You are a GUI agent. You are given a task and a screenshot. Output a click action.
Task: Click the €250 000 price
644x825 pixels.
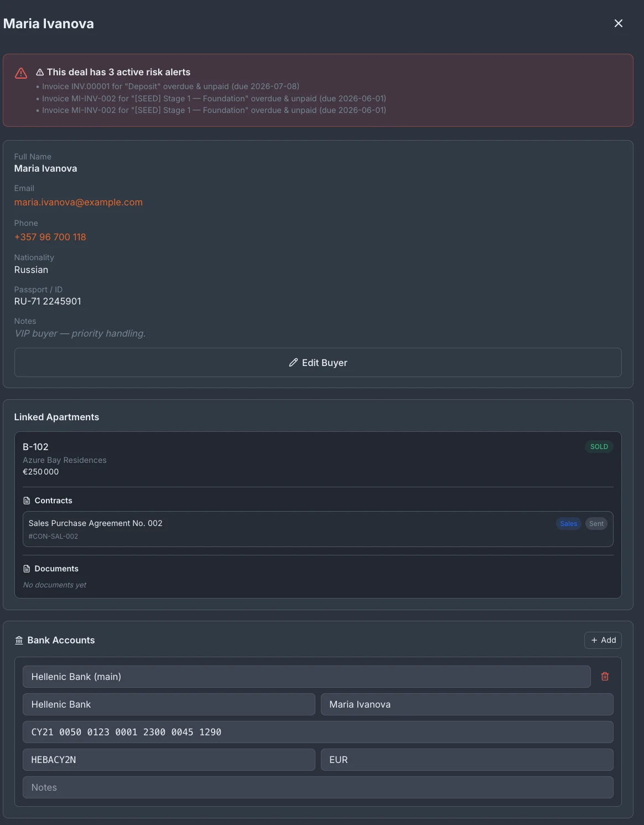pyautogui.click(x=41, y=472)
